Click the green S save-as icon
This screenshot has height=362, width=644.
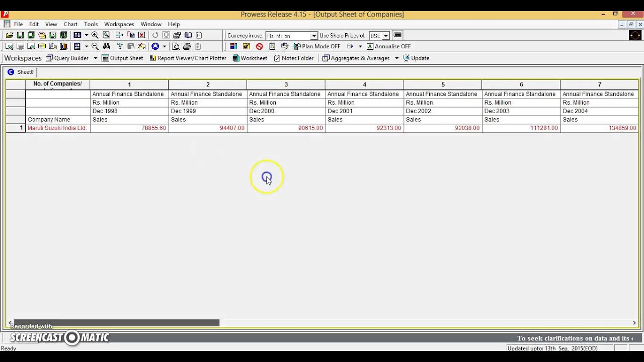pyautogui.click(x=53, y=35)
